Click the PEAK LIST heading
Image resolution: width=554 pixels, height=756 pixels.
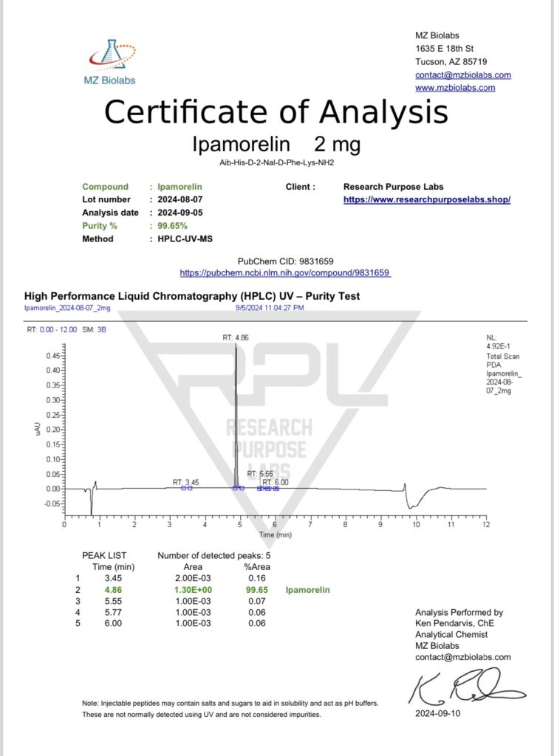[x=104, y=555]
